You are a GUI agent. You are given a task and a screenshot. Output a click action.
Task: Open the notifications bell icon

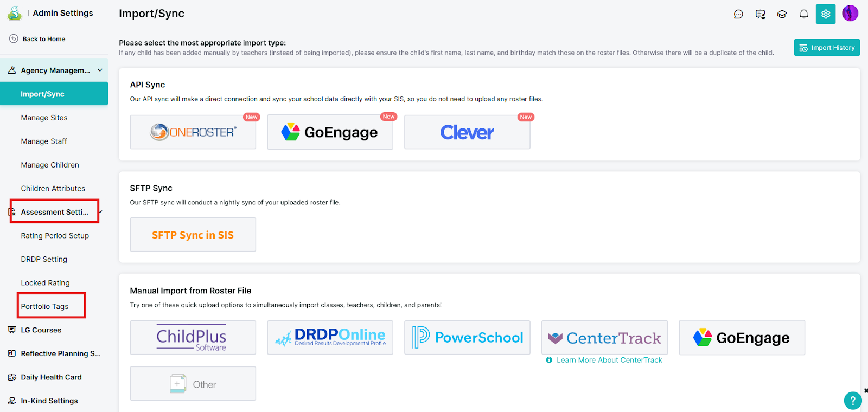(803, 14)
